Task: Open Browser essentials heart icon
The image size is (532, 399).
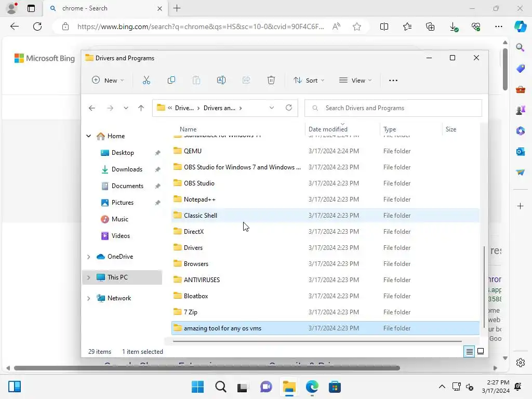Action: point(476,26)
